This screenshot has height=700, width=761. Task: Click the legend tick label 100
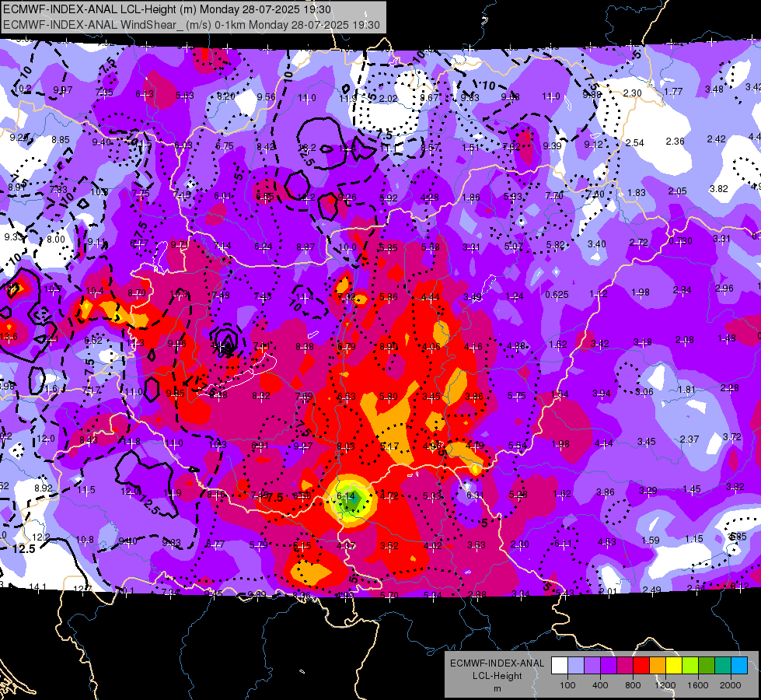tap(567, 685)
